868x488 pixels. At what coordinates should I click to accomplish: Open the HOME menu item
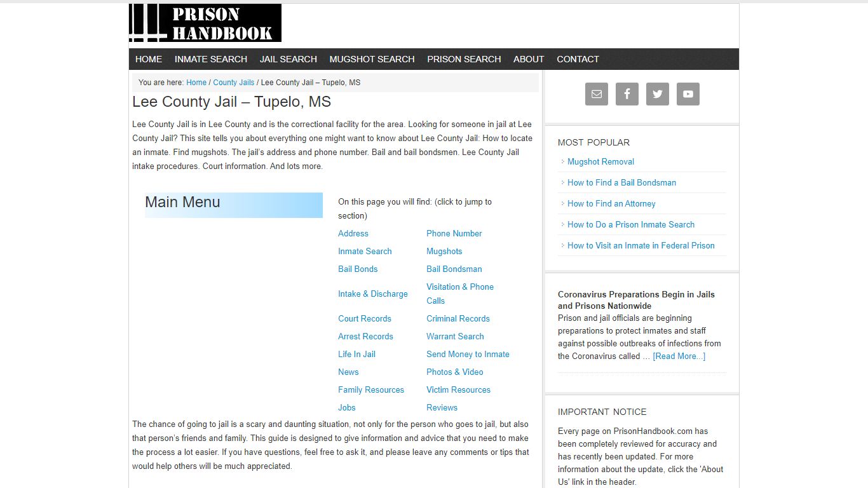149,59
